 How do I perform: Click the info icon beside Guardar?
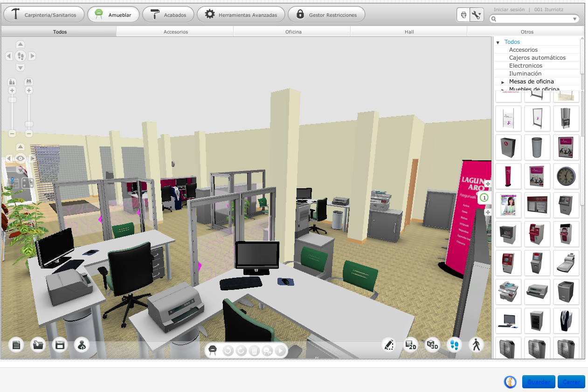click(511, 382)
